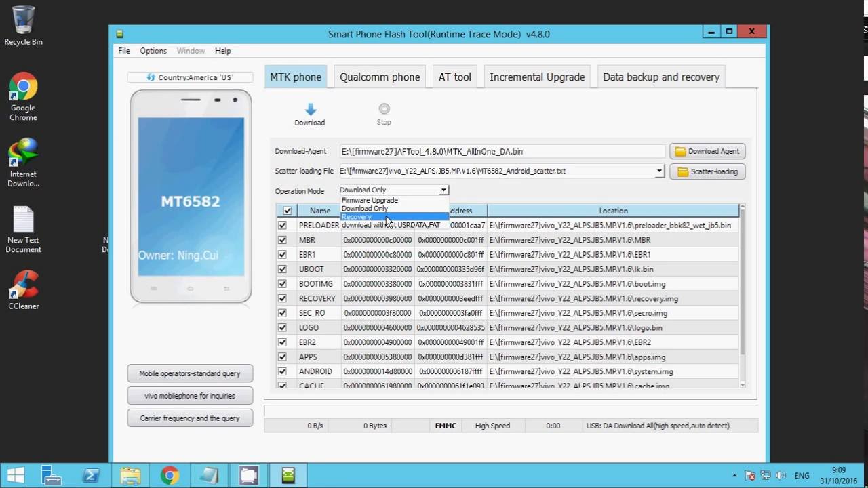Uncheck the BOOTIMG partition checkbox
Viewport: 868px width, 488px height.
click(282, 284)
